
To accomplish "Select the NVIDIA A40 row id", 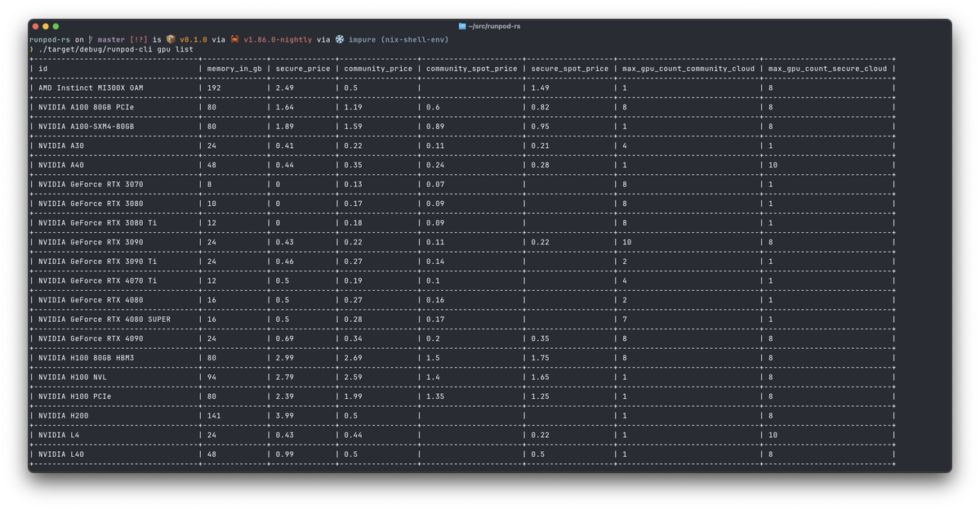I will (x=61, y=165).
